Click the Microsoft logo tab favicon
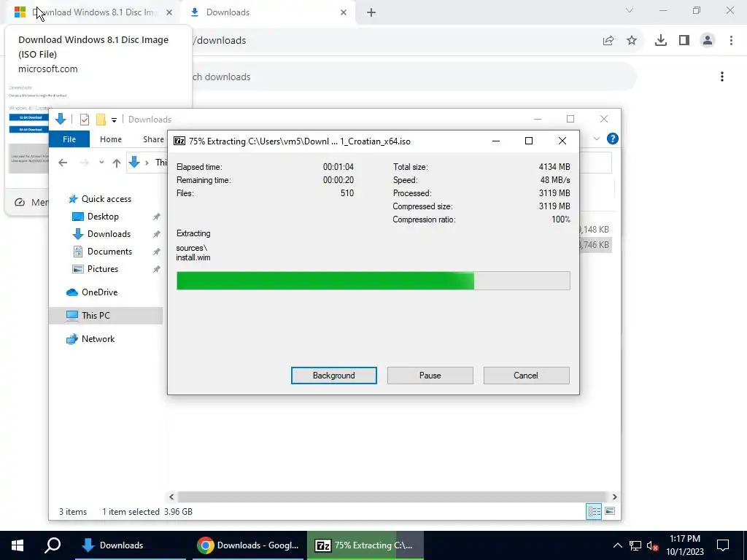747x560 pixels. 20,12
